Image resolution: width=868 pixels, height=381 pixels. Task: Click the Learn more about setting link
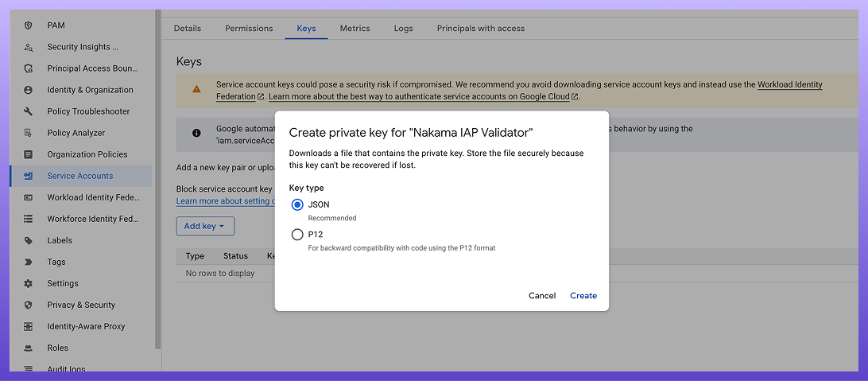pos(226,201)
